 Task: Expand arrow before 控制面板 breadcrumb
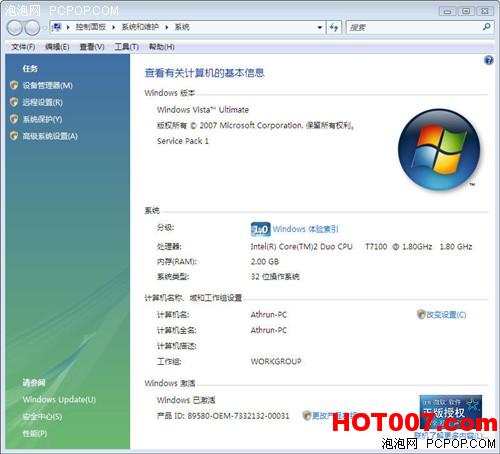(68, 27)
